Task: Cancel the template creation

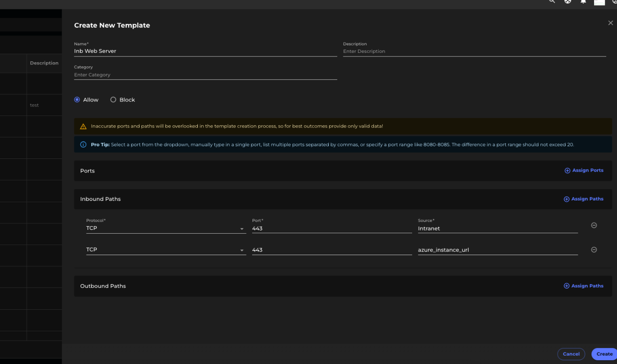Action: (571, 354)
